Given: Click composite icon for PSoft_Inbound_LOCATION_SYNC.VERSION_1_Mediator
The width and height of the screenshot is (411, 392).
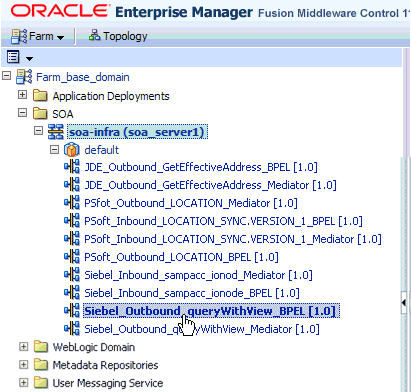Looking at the screenshot, I should click(x=72, y=238).
